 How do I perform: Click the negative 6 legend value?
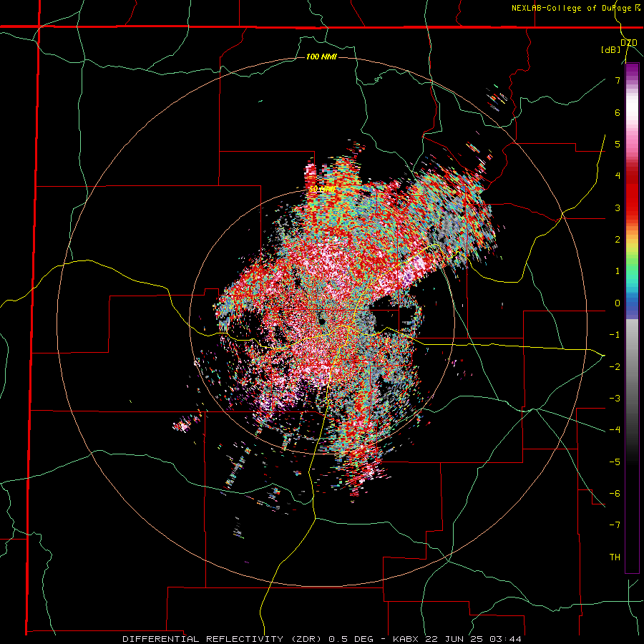point(615,493)
